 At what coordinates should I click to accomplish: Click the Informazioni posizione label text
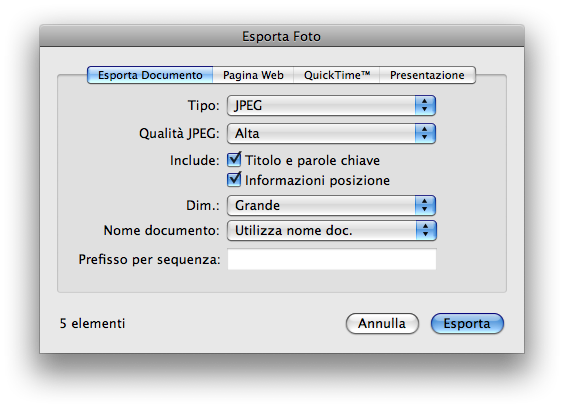(x=317, y=180)
